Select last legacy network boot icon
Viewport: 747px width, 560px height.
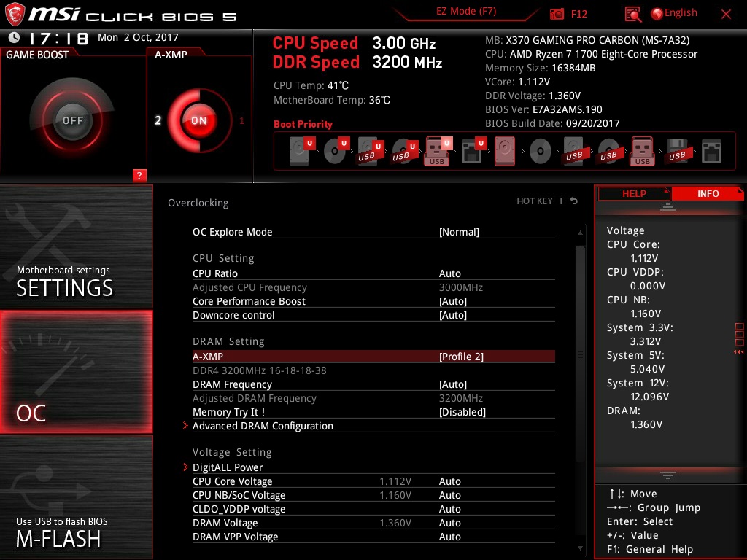tap(711, 152)
